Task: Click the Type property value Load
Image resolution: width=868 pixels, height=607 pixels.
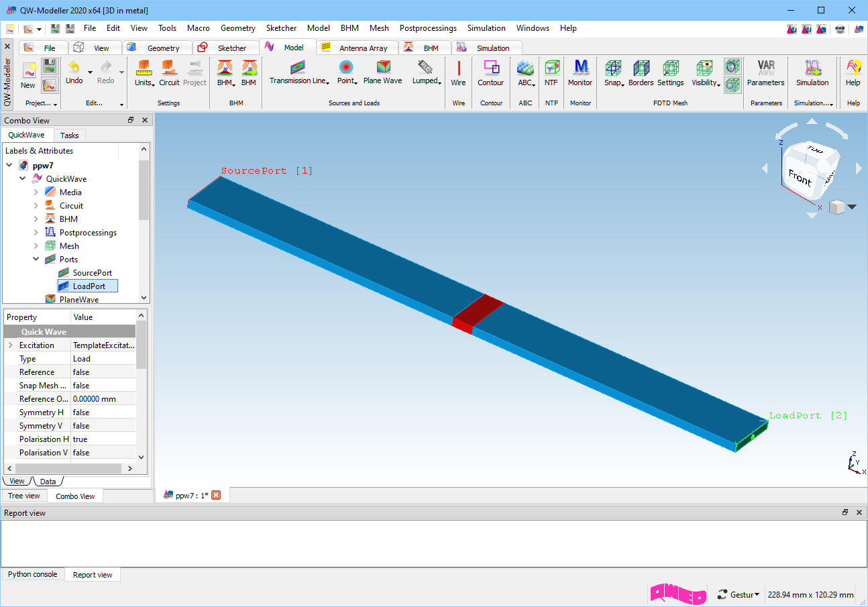Action: point(103,359)
